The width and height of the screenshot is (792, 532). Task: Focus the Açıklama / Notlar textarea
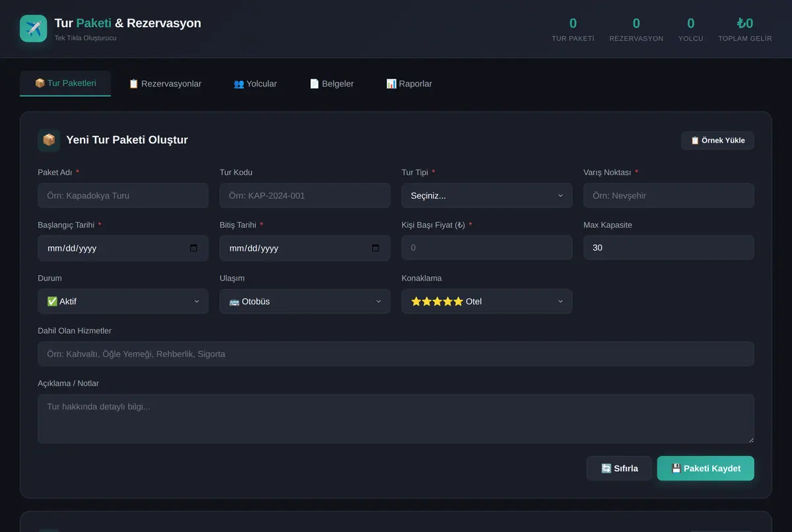396,418
